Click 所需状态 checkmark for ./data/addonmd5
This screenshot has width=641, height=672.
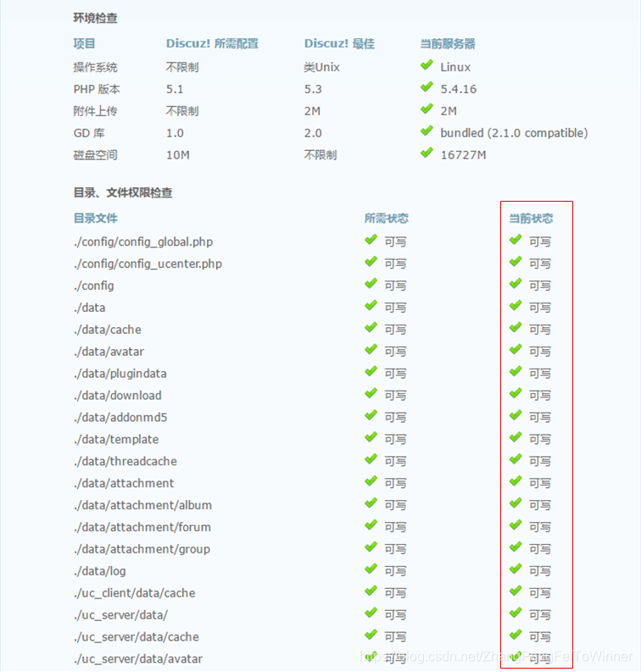tap(371, 415)
